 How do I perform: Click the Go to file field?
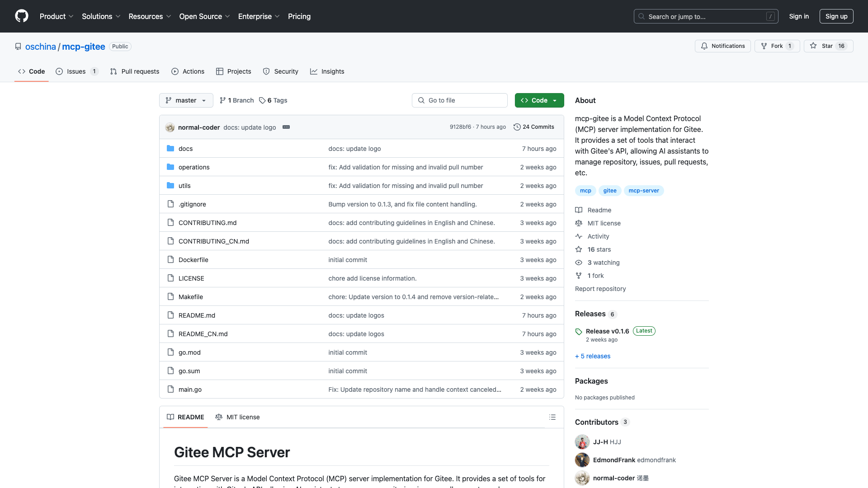[459, 100]
